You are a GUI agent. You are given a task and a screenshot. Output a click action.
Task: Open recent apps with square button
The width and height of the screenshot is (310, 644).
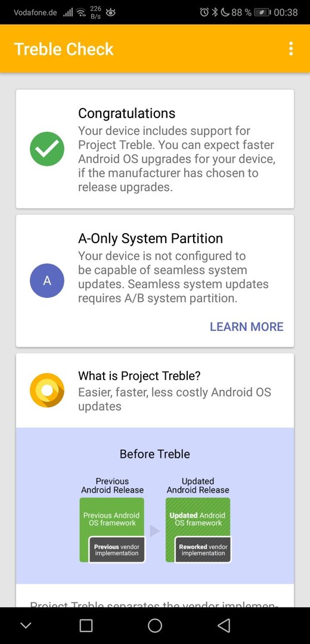click(86, 626)
